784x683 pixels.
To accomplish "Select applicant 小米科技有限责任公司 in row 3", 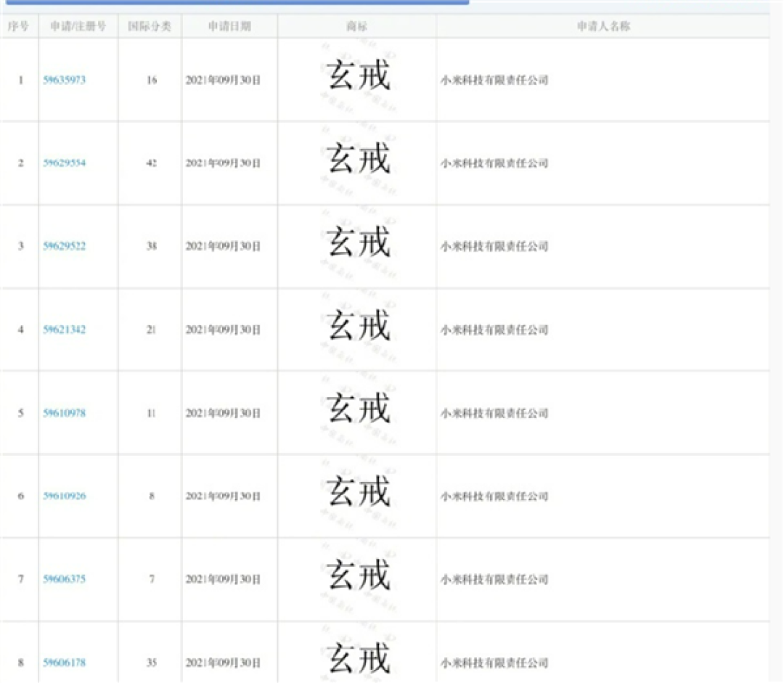I will tap(494, 246).
